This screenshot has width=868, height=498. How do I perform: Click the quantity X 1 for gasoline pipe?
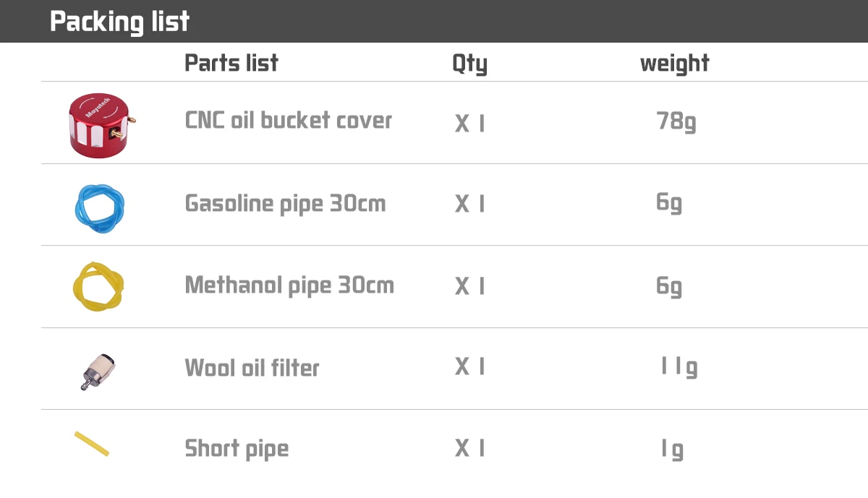[470, 205]
